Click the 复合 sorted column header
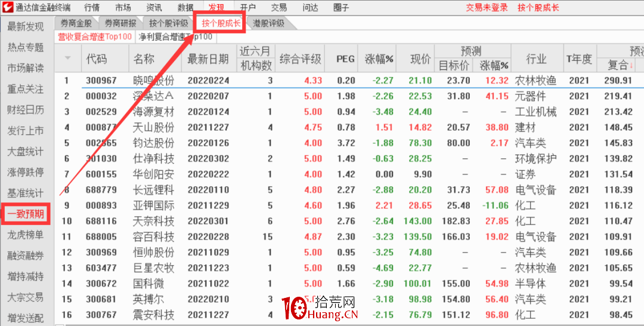Image resolution: width=644 pixels, height=326 pixels. 620,65
